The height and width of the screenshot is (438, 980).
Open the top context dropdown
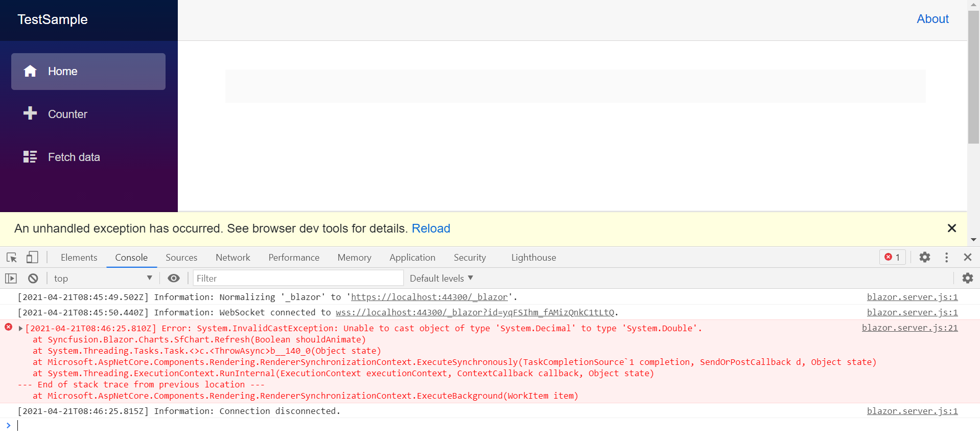click(102, 279)
